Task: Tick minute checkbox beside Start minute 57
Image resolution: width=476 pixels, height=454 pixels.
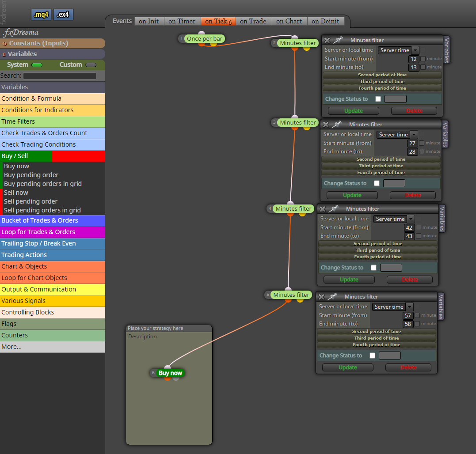Action: point(417,315)
